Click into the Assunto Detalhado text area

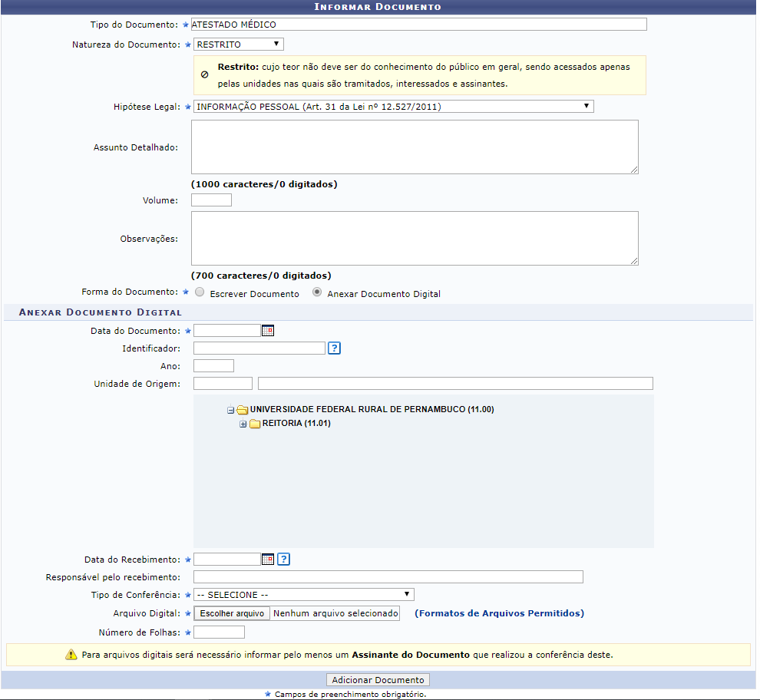pos(415,147)
